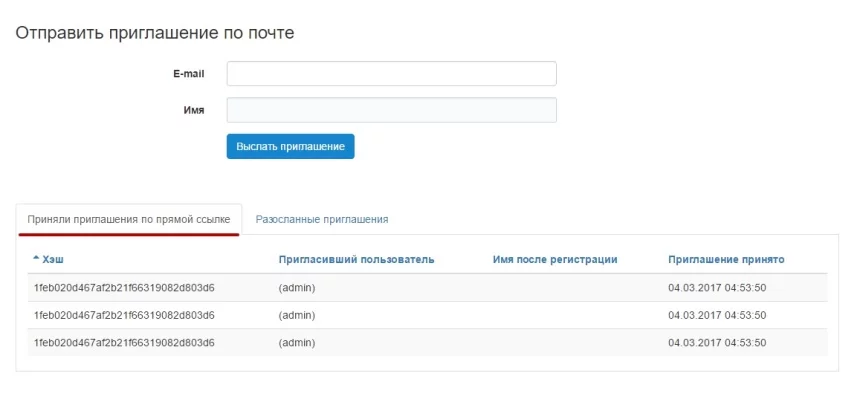Viewport: 860px width, 402px height.
Task: Sort table by Хэш column header
Action: (53, 260)
